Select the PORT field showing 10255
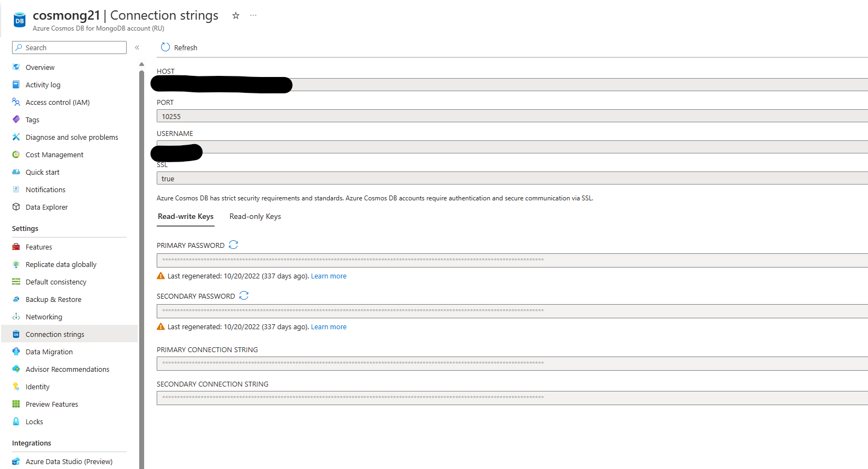Screen dimensions: 868x469 point(512,116)
